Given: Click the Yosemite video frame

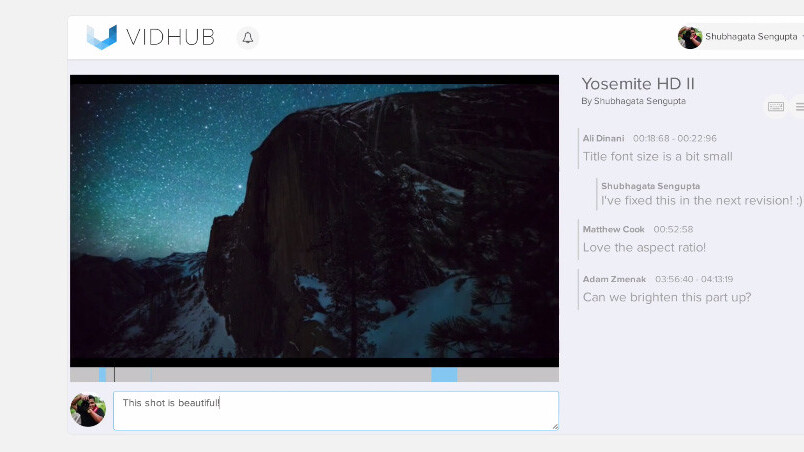Looking at the screenshot, I should (314, 220).
